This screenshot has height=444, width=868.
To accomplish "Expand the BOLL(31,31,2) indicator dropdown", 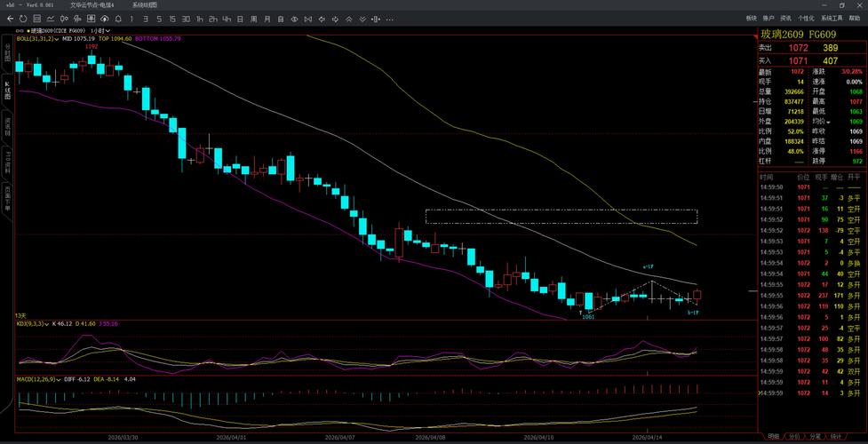I will click(57, 39).
